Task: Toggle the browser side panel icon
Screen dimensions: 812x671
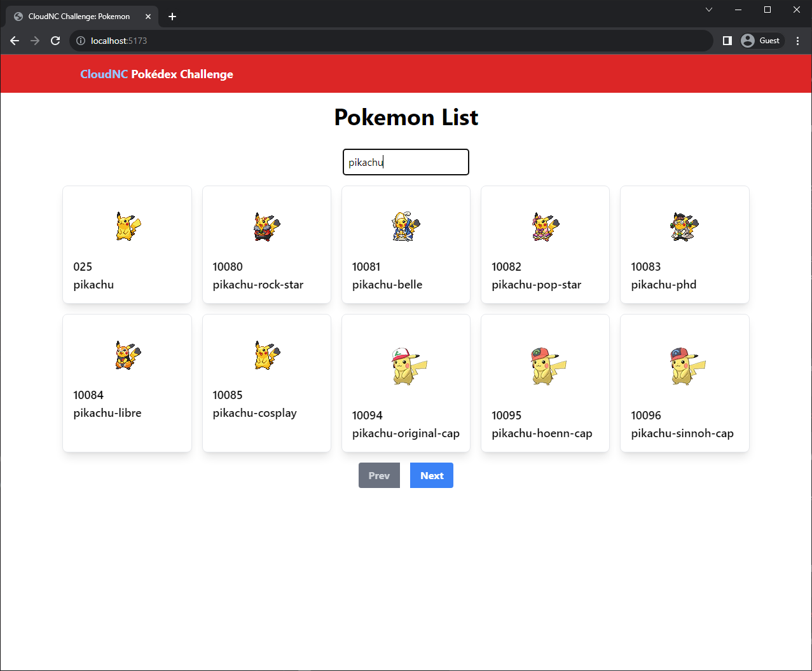Action: coord(727,41)
